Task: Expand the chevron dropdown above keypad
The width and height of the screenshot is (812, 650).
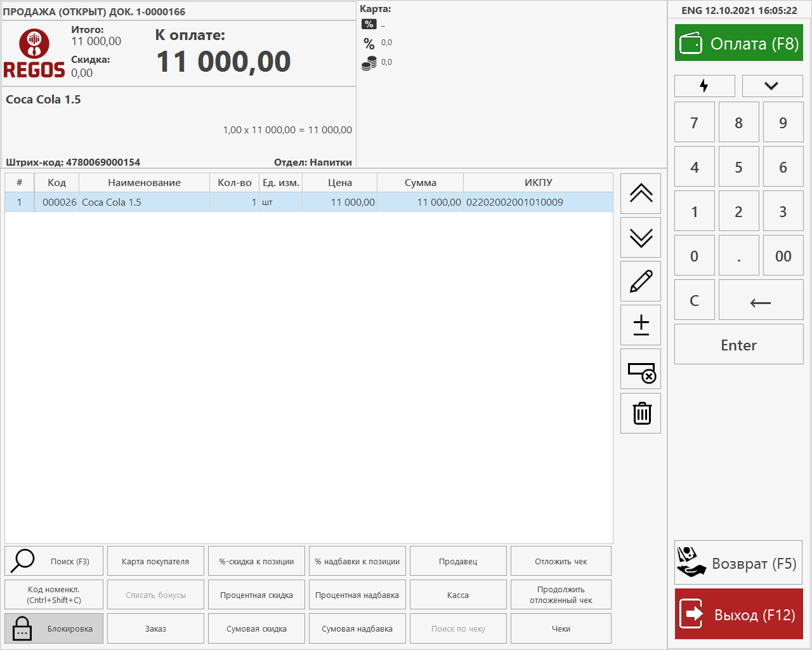Action: tap(771, 86)
